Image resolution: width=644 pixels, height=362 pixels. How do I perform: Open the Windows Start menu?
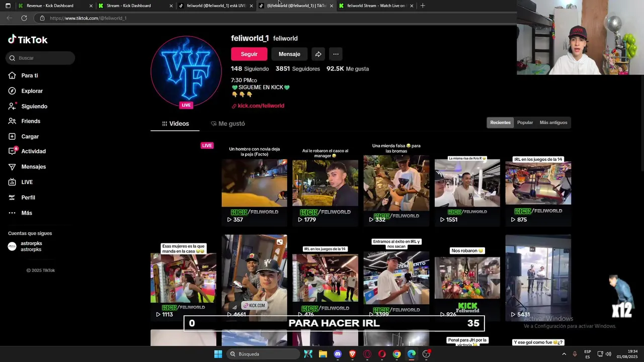click(218, 354)
